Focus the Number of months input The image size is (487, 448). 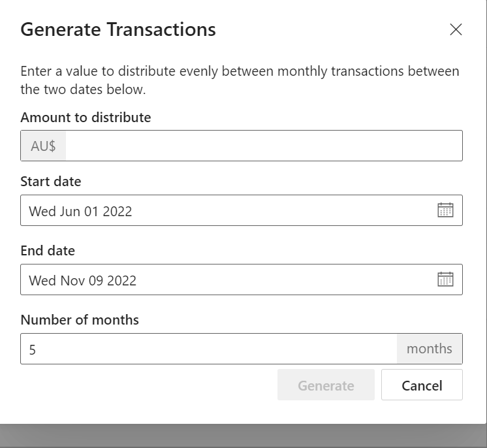pyautogui.click(x=209, y=349)
